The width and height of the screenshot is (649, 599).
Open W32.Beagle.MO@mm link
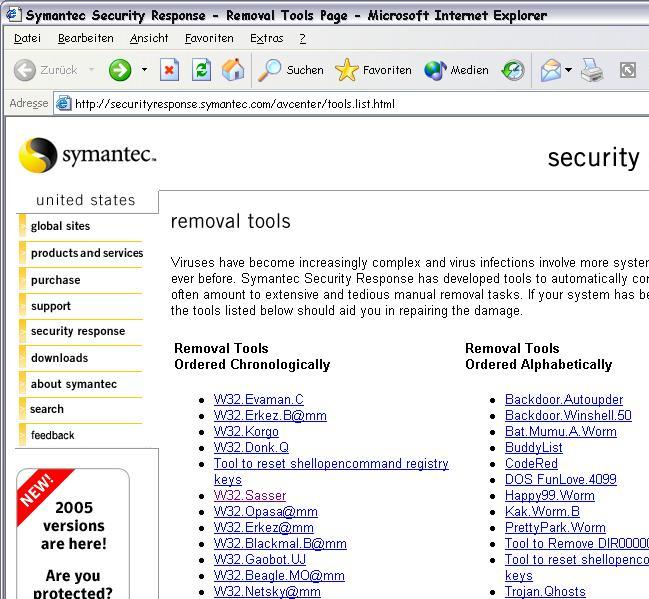[279, 576]
